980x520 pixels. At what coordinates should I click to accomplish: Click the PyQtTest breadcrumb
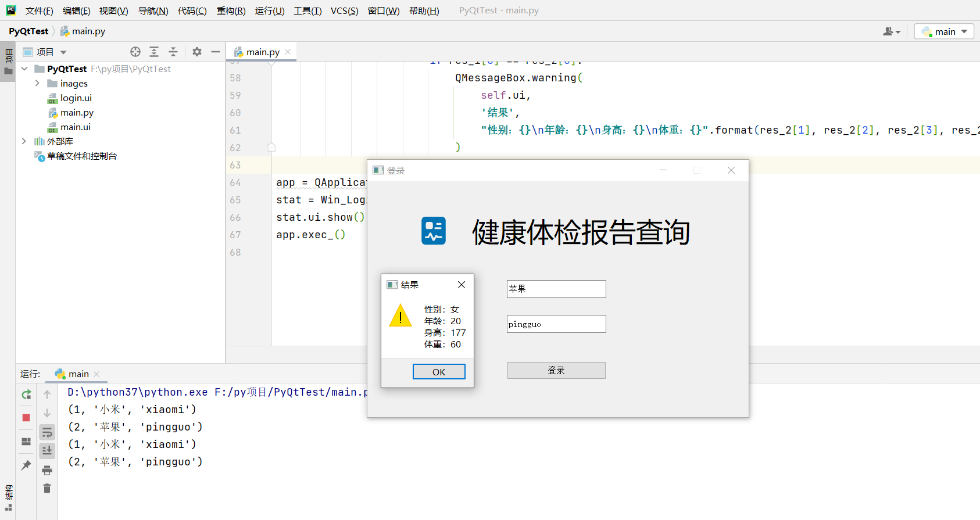[28, 31]
